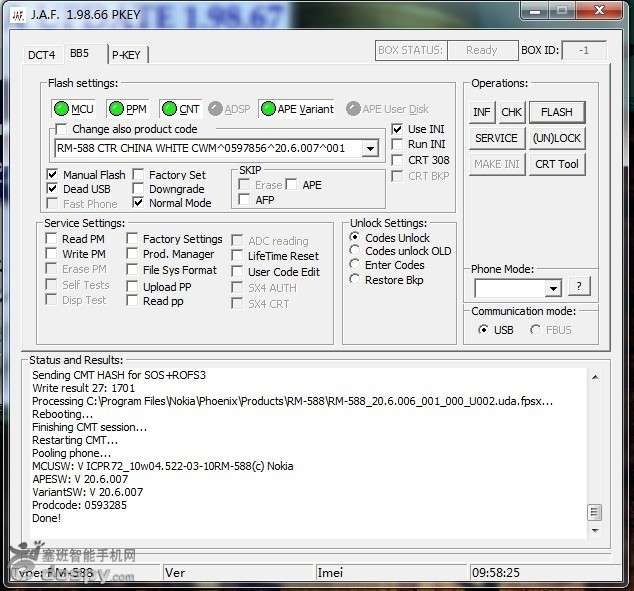
Task: Click the BOX ID field
Action: click(x=583, y=50)
